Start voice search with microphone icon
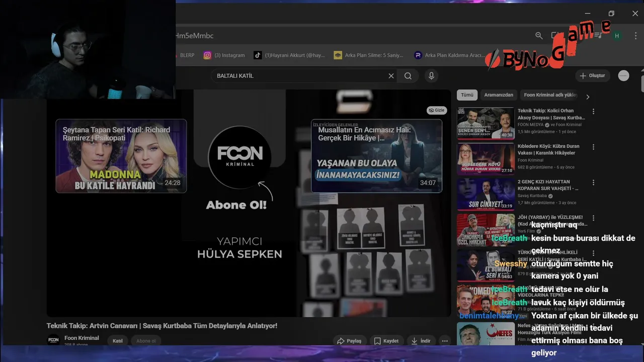 coord(431,76)
